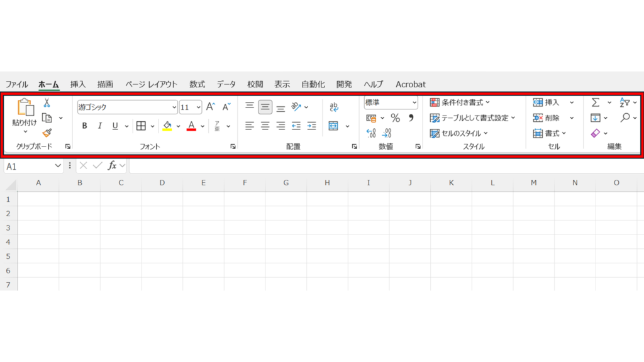The image size is (644, 362).
Task: Toggle bold formatting
Action: click(84, 126)
